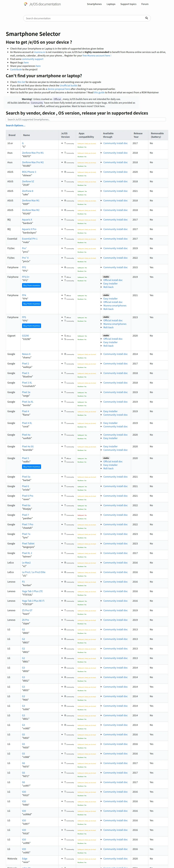Viewport: 174px width, 868px height.
Task: Click Buy from murena under FP3
Action: coord(31,285)
